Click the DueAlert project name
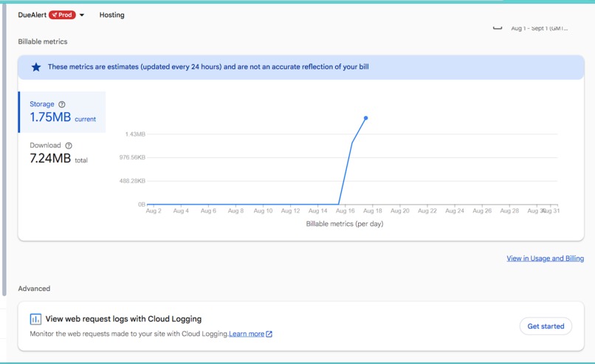Image resolution: width=595 pixels, height=364 pixels. click(x=32, y=15)
